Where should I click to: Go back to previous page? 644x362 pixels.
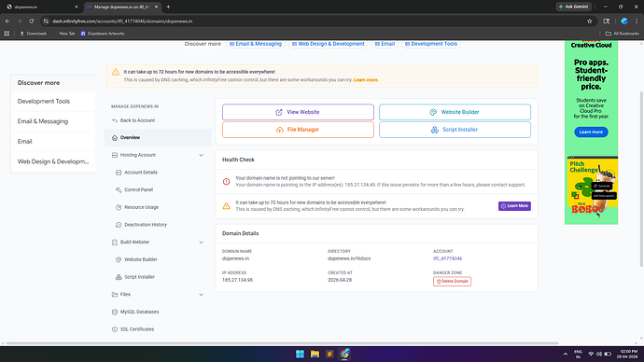click(x=7, y=21)
